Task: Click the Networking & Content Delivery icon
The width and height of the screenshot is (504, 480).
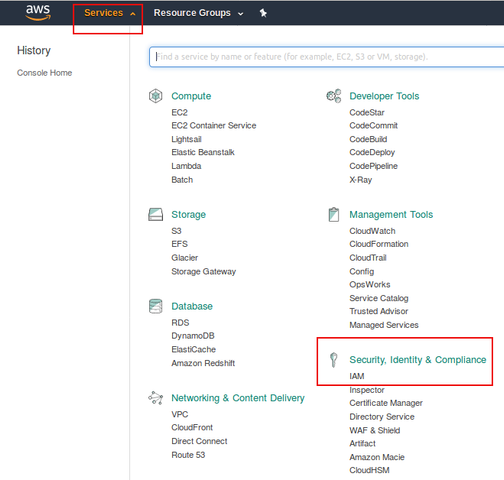Action: coord(155,398)
